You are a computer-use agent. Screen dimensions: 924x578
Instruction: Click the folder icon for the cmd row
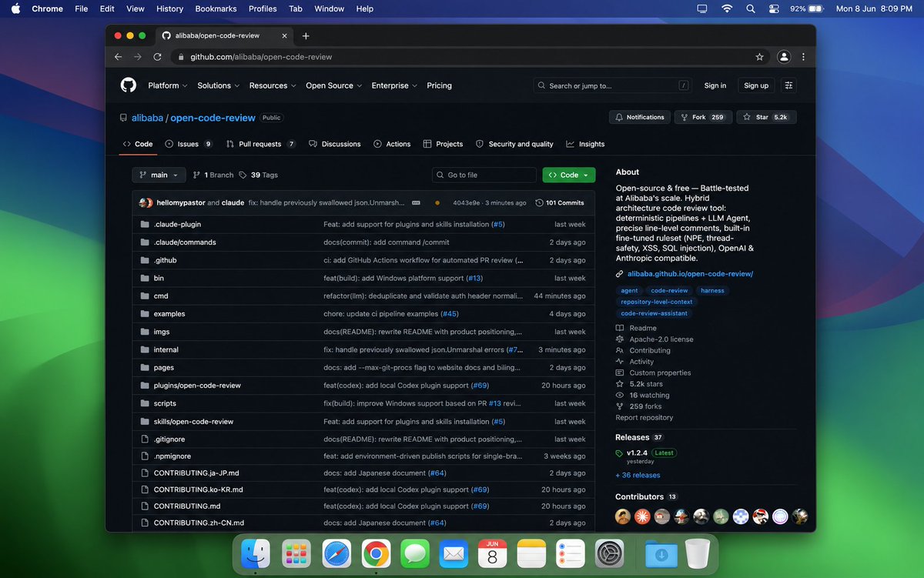pyautogui.click(x=145, y=296)
